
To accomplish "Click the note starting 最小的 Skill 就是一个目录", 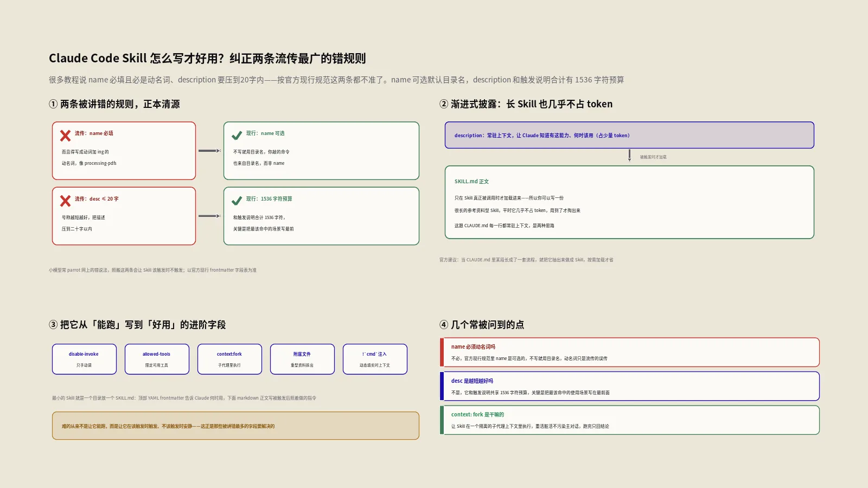I will 184,398.
